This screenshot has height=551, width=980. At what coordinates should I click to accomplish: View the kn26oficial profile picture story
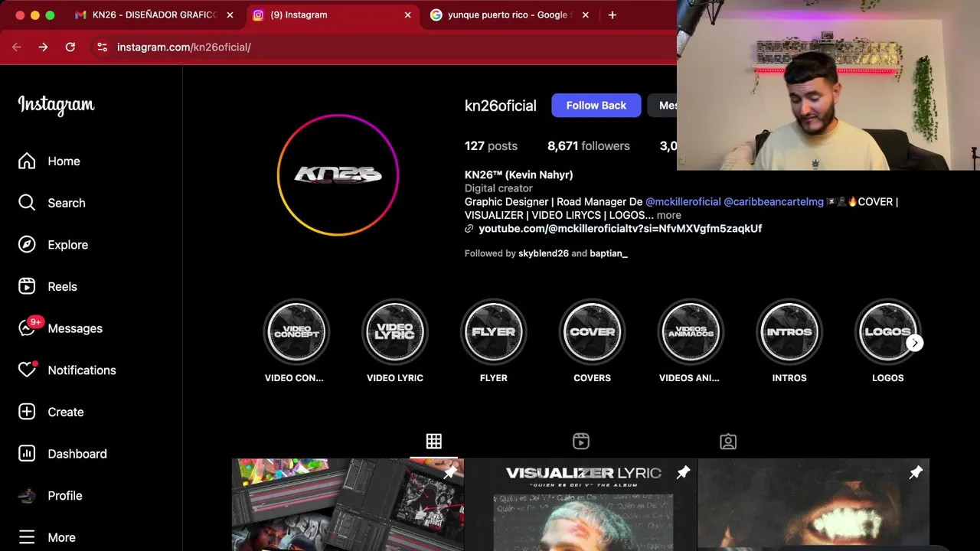[x=338, y=174]
